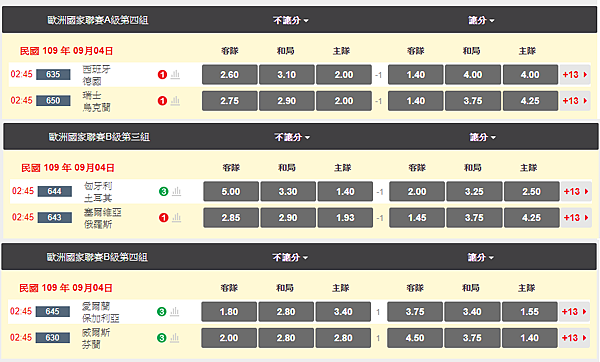Click the 650 match code label
This screenshot has height=362, width=600.
[53, 101]
